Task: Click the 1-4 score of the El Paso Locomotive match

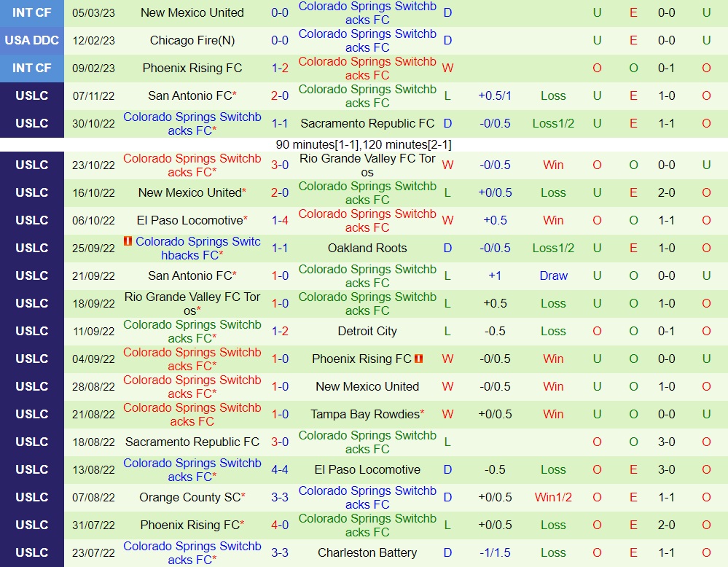Action: [280, 220]
